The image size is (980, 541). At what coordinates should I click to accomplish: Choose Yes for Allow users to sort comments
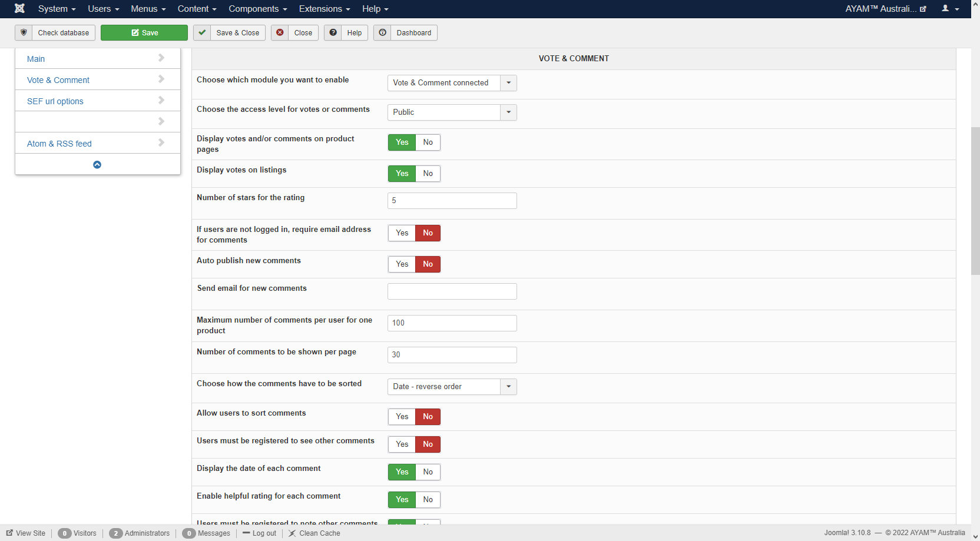coord(402,417)
